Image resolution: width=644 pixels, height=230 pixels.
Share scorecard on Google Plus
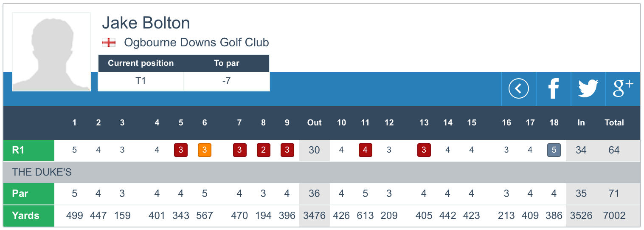click(623, 89)
